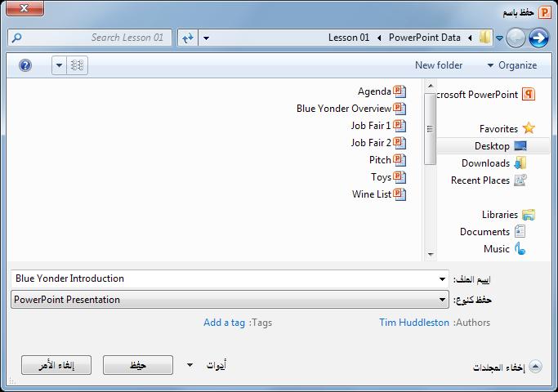Click the Favorites group label

[x=498, y=129]
